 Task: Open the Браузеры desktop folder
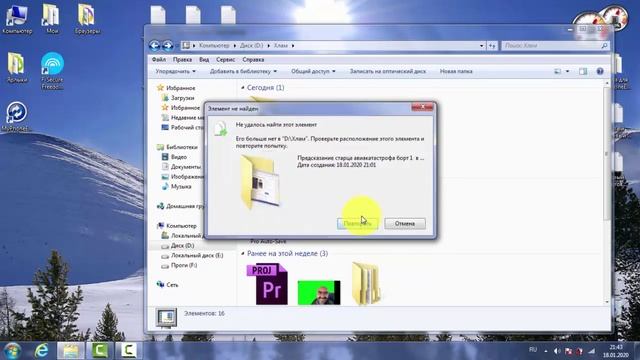tap(87, 19)
